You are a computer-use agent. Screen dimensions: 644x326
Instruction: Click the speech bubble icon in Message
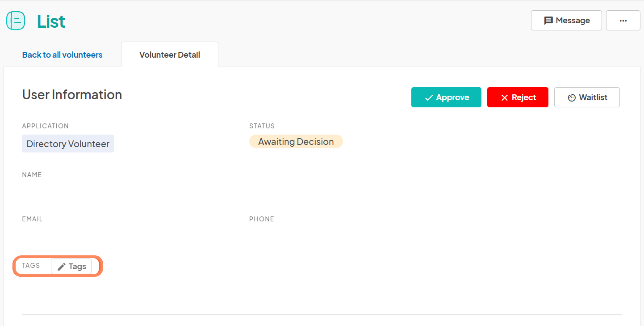548,21
